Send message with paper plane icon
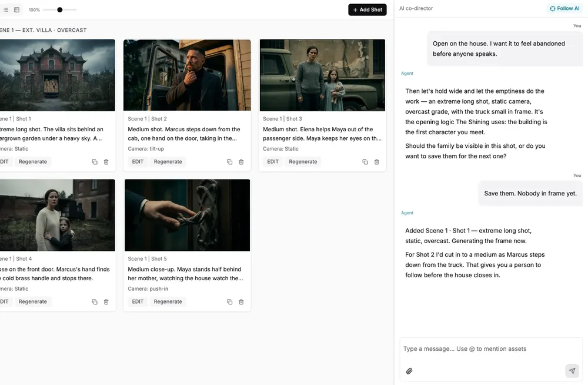The width and height of the screenshot is (588, 385). click(572, 371)
